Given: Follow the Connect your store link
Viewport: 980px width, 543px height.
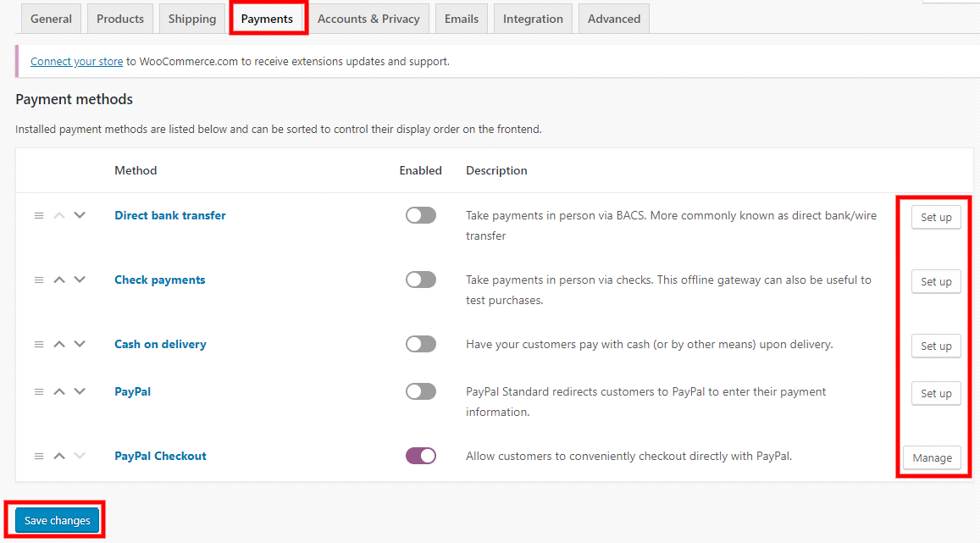Looking at the screenshot, I should (x=76, y=62).
